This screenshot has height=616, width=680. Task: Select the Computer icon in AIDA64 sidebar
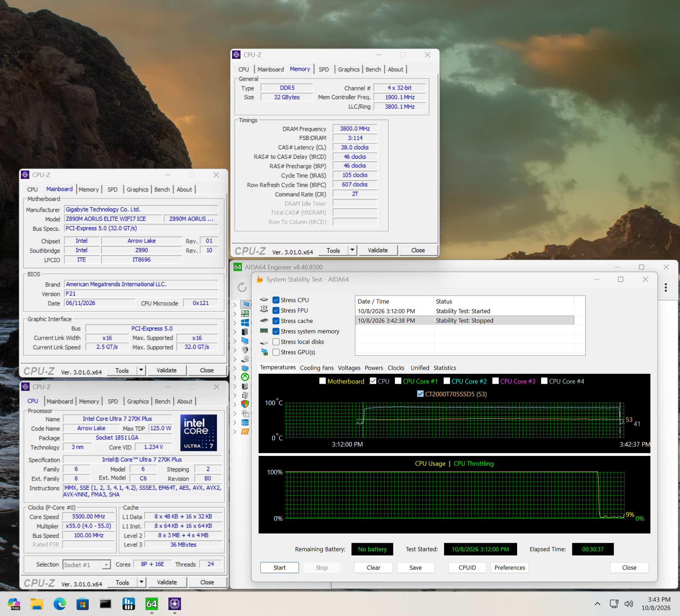click(x=245, y=304)
